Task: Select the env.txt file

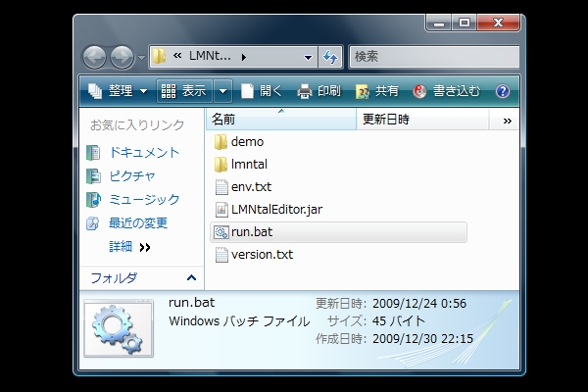Action: point(250,186)
